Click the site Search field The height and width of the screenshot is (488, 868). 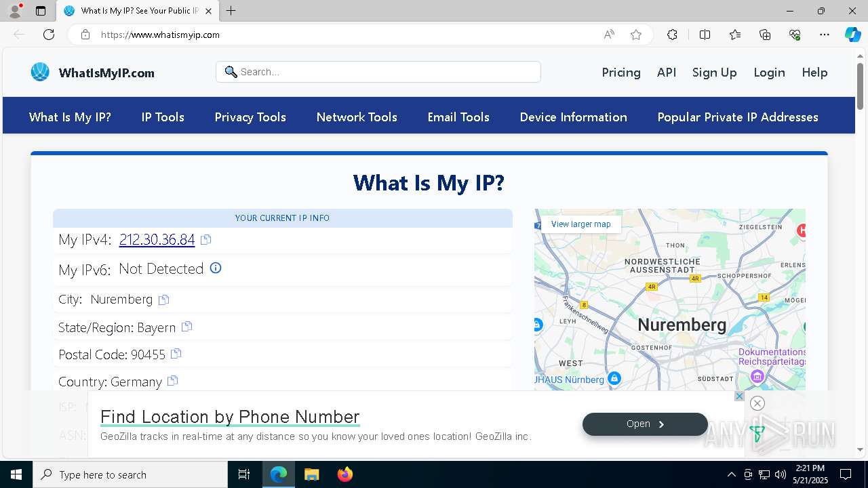378,72
